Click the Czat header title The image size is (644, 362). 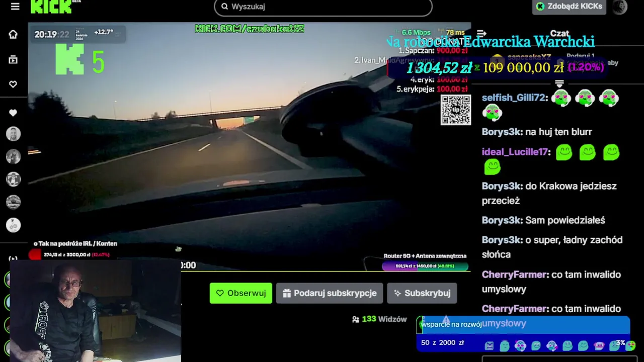point(559,34)
